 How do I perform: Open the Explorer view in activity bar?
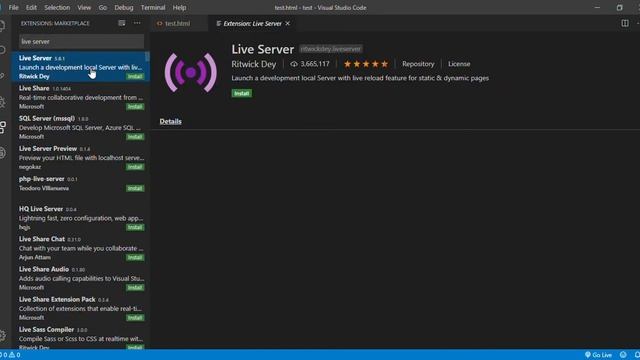[x=2, y=26]
